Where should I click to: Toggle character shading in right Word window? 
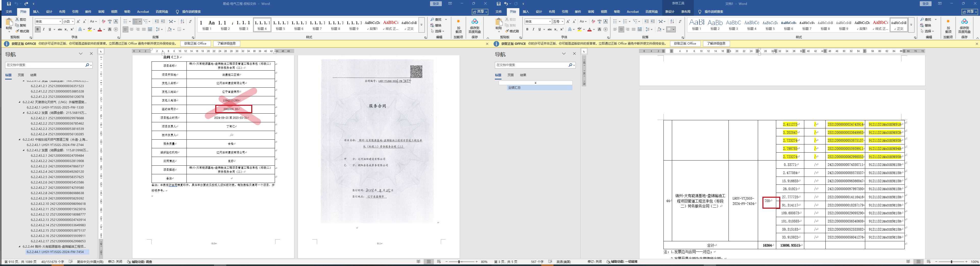tap(600, 29)
